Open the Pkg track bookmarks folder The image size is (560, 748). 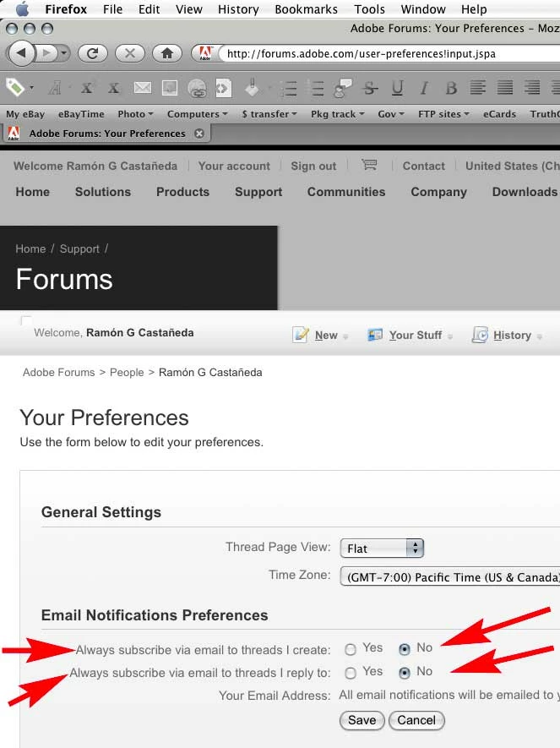pyautogui.click(x=337, y=114)
